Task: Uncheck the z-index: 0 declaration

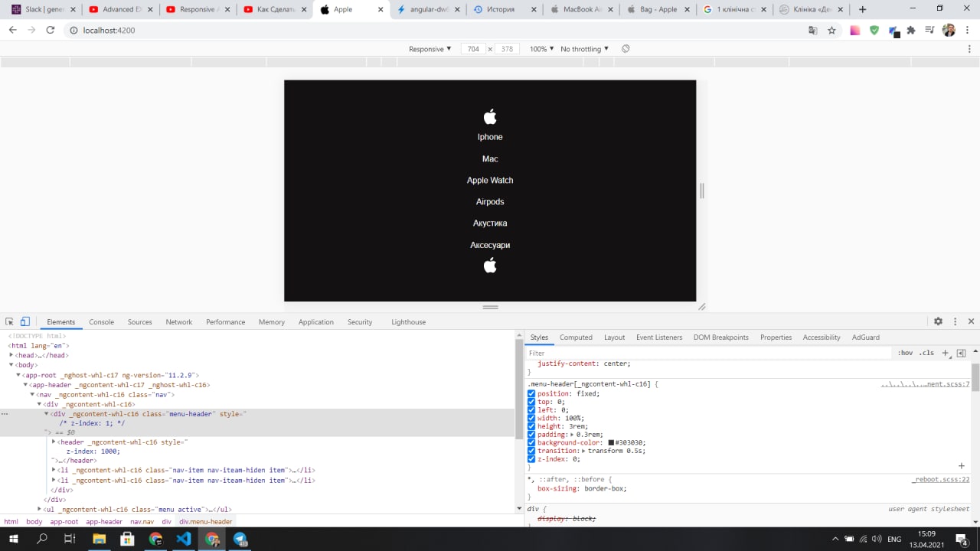Action: (x=531, y=459)
